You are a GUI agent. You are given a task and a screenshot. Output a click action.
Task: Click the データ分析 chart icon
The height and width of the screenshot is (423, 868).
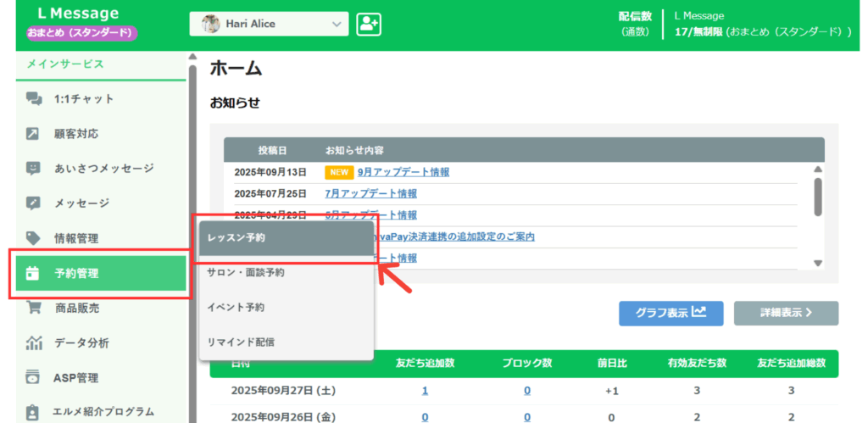click(33, 343)
